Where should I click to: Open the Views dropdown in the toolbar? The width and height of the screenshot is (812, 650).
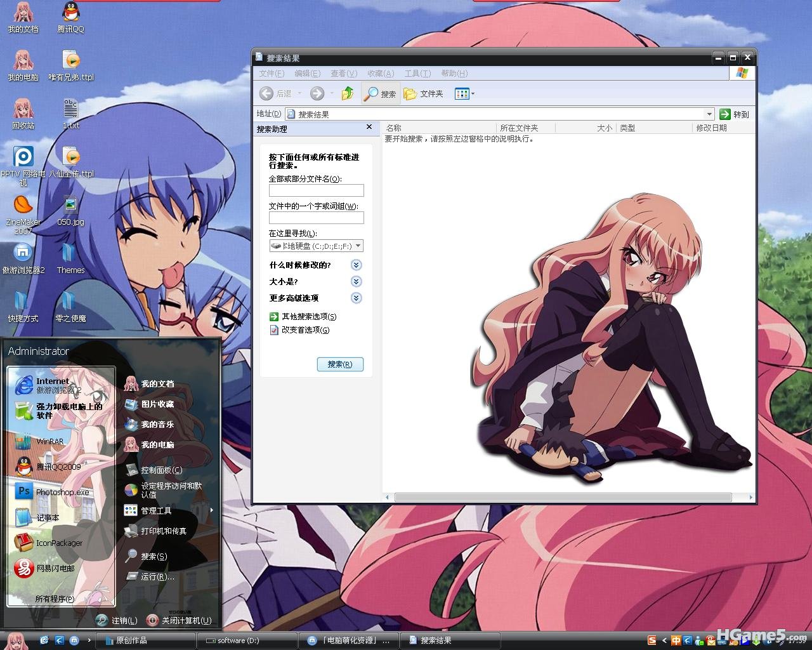(464, 94)
